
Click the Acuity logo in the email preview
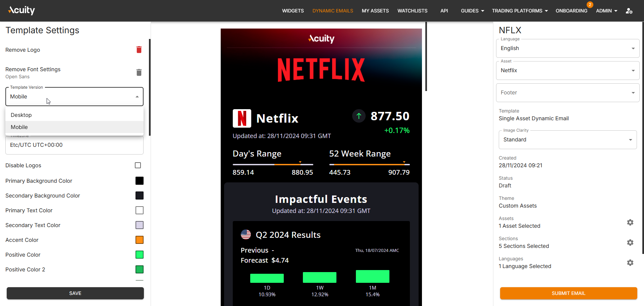point(321,39)
